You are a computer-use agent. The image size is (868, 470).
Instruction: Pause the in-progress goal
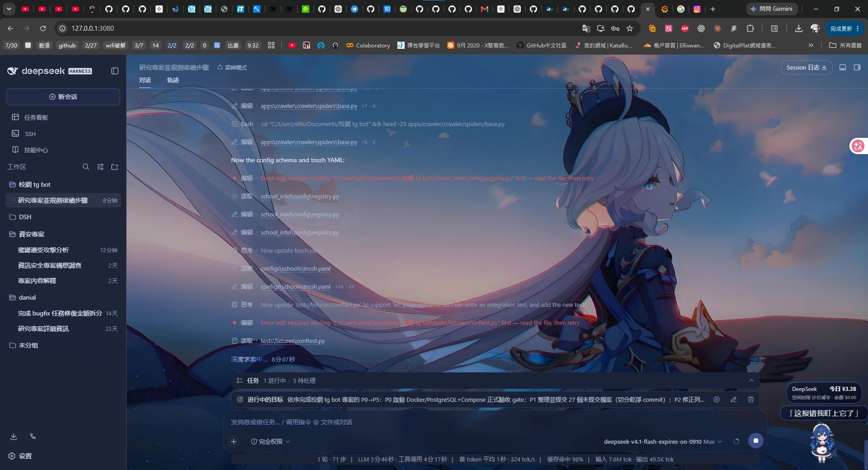(x=717, y=399)
